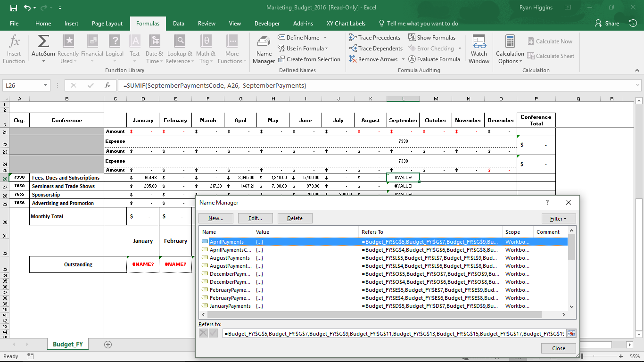This screenshot has width=644, height=362.
Task: Trace Dependents for the selected cell
Action: click(376, 49)
